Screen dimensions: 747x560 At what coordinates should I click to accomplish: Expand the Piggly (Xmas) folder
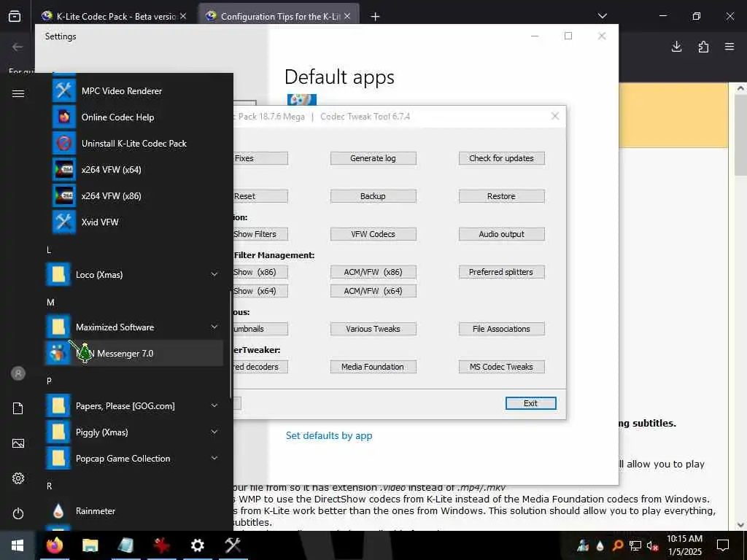134,432
